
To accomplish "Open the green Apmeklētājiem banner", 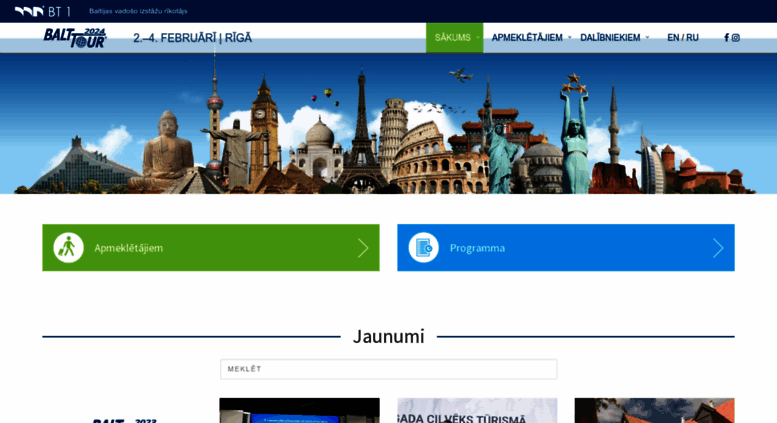I will tap(211, 248).
